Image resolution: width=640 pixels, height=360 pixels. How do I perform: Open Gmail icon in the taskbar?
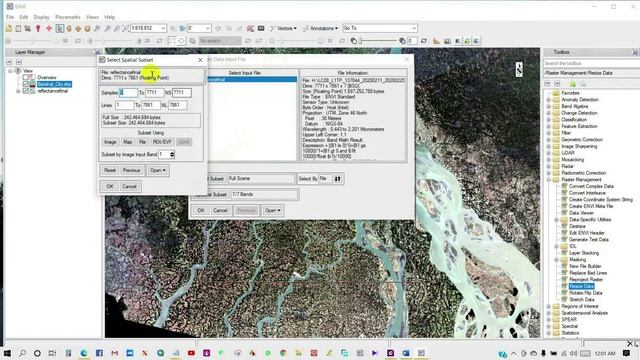(115, 353)
